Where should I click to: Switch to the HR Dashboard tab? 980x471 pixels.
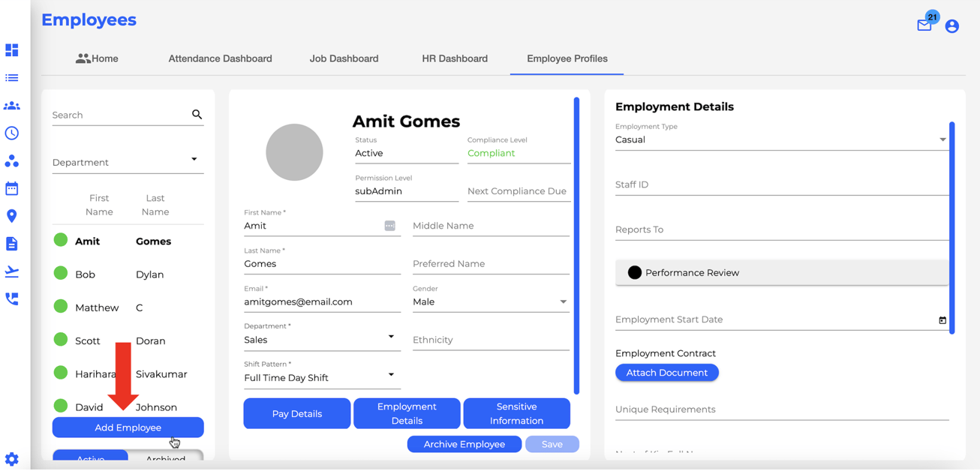point(455,58)
